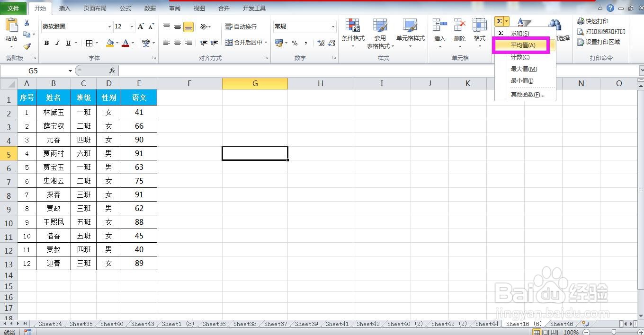Choose 其他函数(F)... menu item
Image resolution: width=644 pixels, height=335 pixels.
[x=528, y=95]
